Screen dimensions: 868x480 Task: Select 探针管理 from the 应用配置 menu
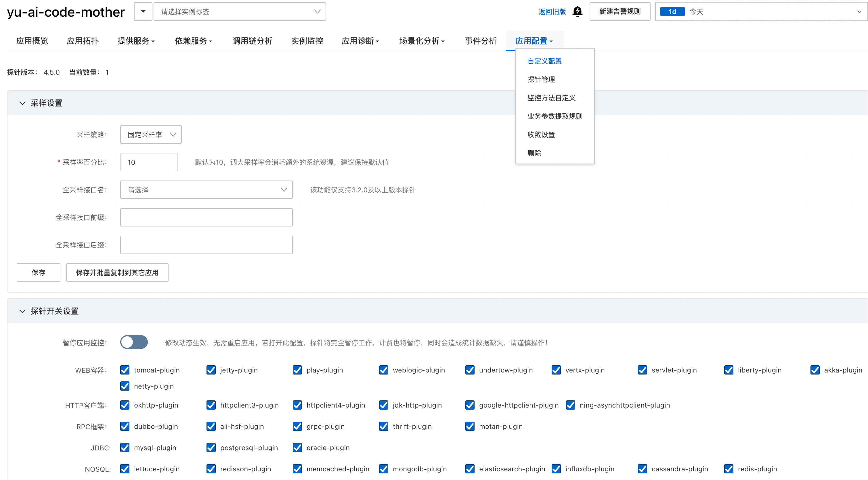click(x=541, y=80)
